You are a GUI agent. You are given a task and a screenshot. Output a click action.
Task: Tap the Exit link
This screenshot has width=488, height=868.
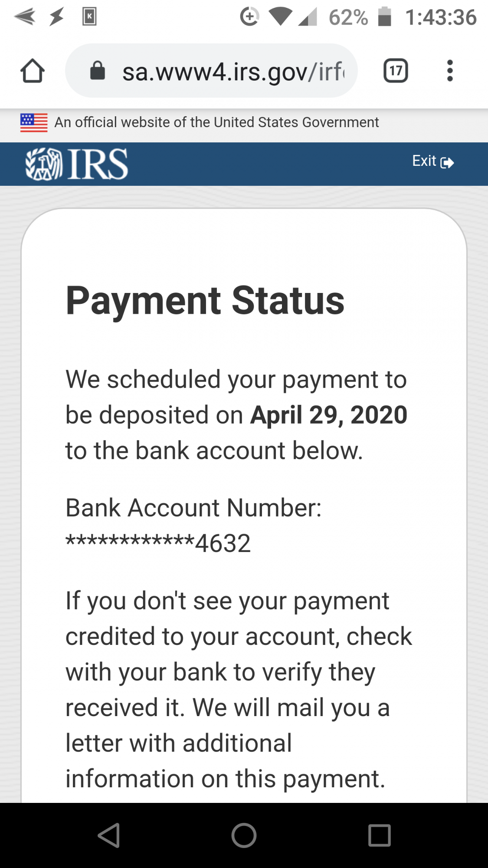click(432, 161)
